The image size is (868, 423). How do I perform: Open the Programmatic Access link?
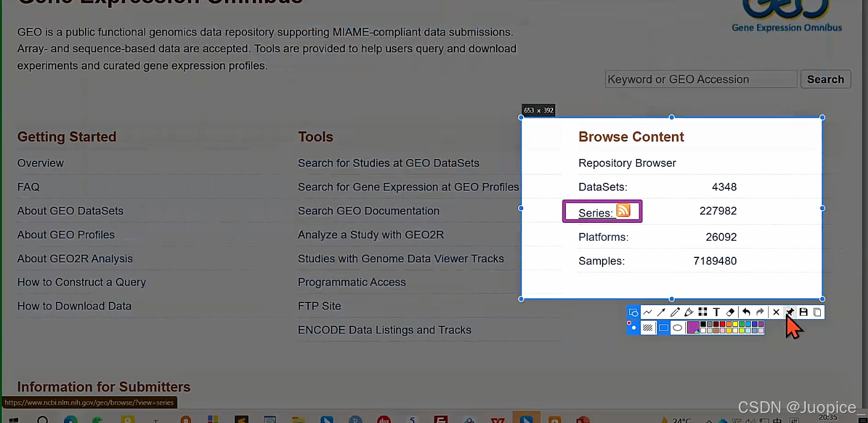[x=352, y=282]
